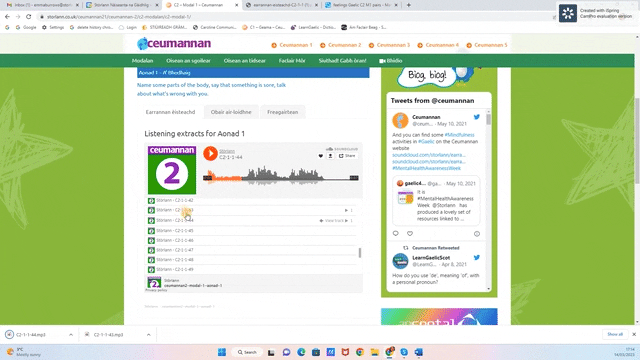Click Show all downloads button
Viewport: 640px width, 360px height.
tap(615, 334)
